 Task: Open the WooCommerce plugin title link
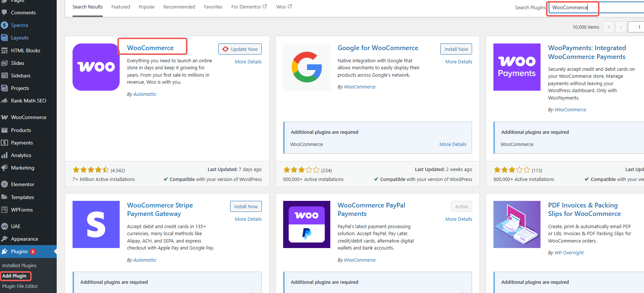click(x=150, y=48)
